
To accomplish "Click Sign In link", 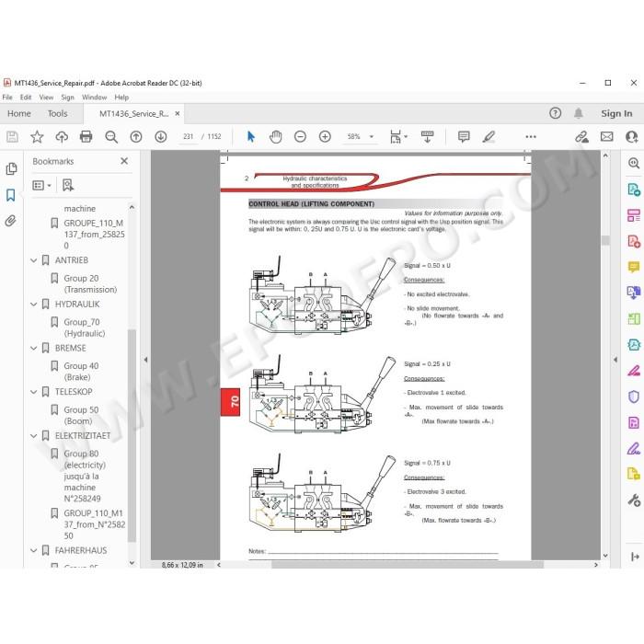I will (616, 113).
